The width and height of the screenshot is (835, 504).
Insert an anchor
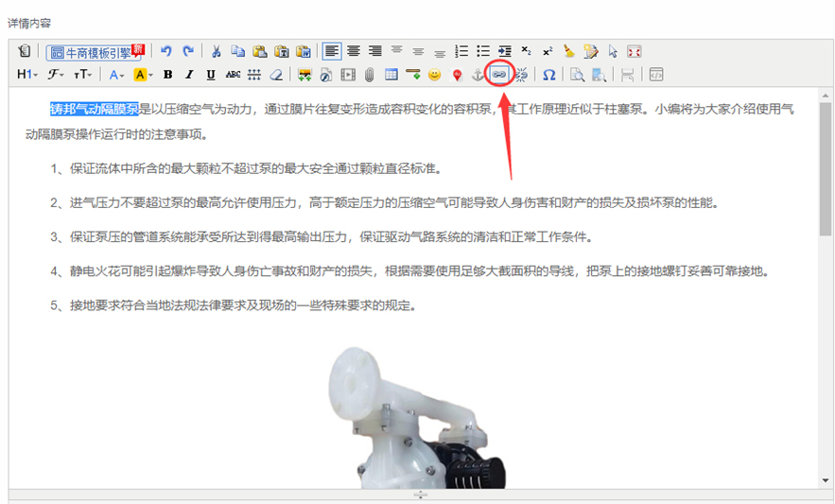point(478,75)
